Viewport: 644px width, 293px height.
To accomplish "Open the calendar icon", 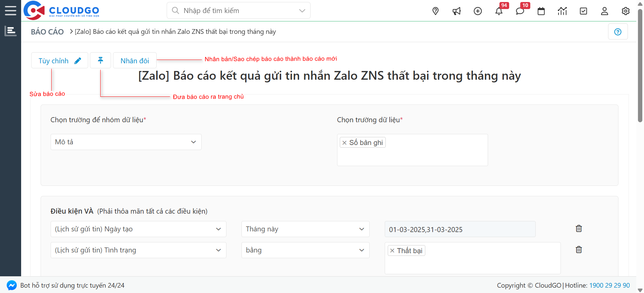I will (541, 11).
